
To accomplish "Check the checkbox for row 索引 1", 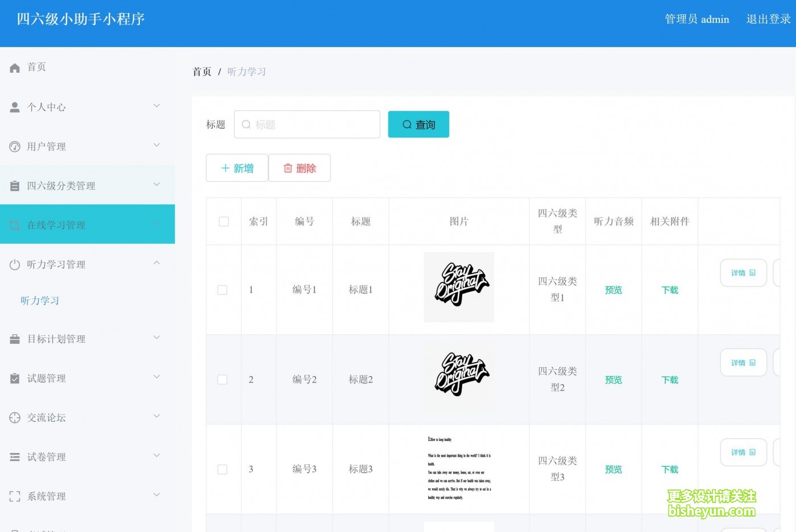I will pyautogui.click(x=222, y=289).
